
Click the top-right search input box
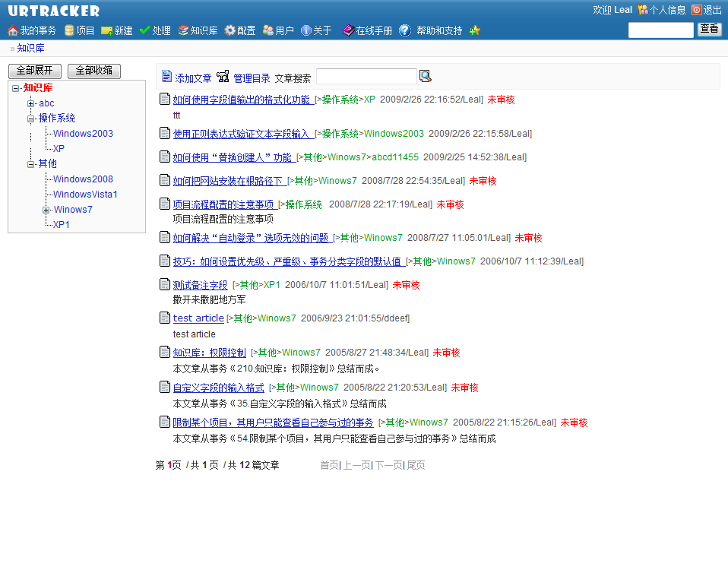point(660,30)
